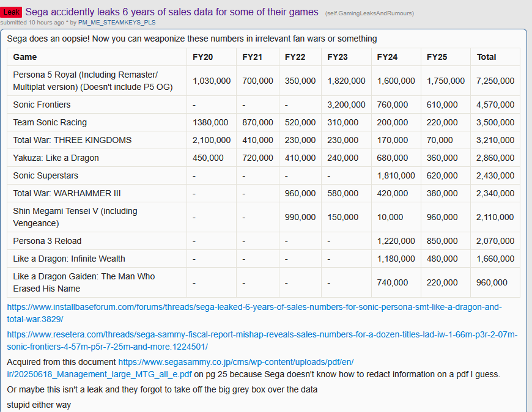Image resolution: width=532 pixels, height=412 pixels.
Task: Select the Team Sonic Racing row name
Action: pos(50,122)
